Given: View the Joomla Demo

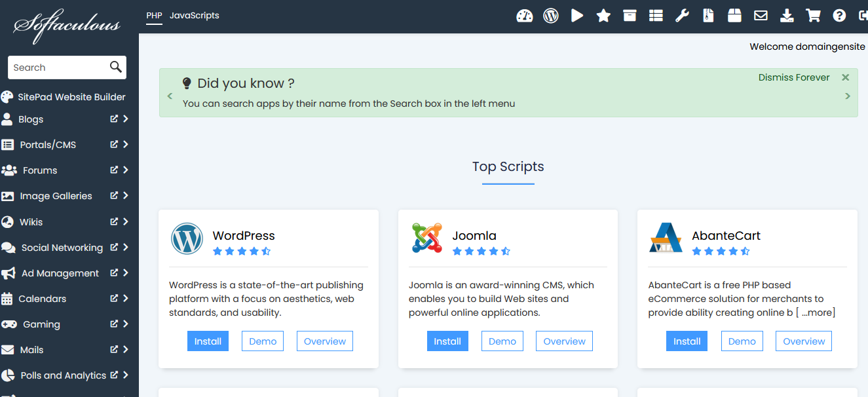Looking at the screenshot, I should 502,341.
